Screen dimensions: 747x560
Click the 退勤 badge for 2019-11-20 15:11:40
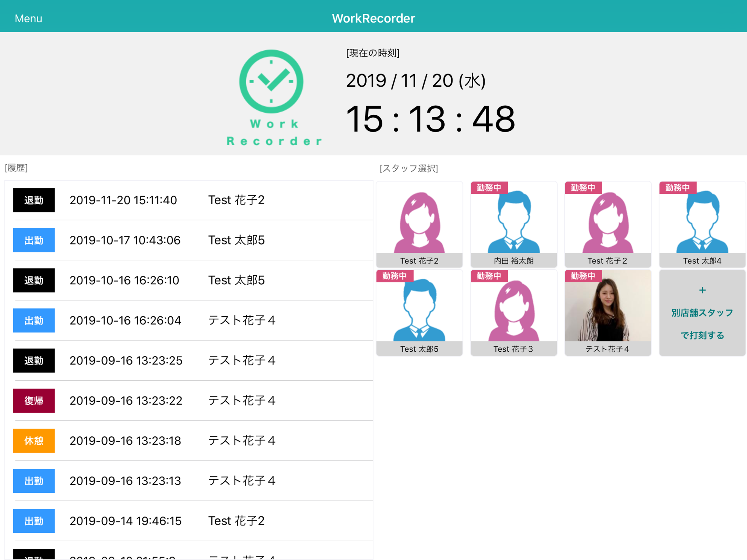(x=34, y=200)
